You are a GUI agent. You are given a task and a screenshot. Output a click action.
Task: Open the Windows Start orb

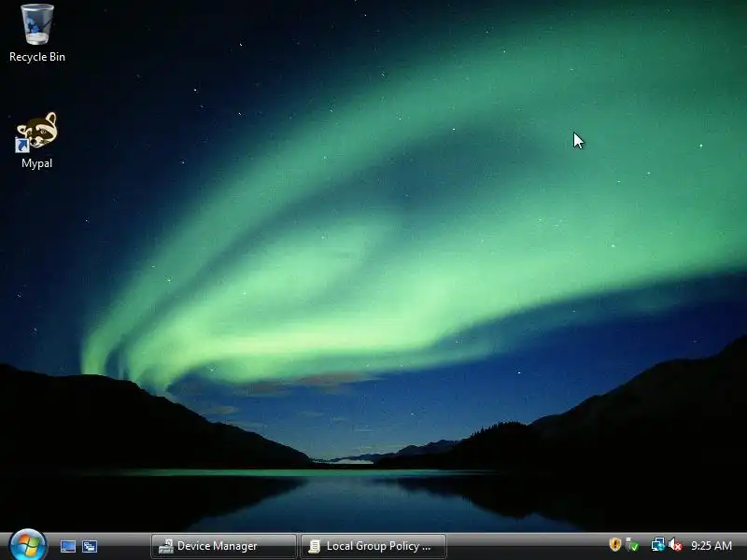[28, 545]
